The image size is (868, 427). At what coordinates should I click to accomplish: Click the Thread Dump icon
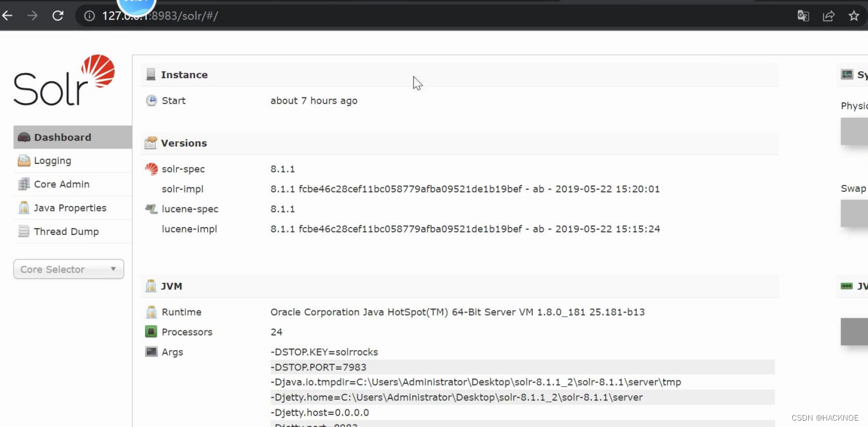[x=24, y=231]
